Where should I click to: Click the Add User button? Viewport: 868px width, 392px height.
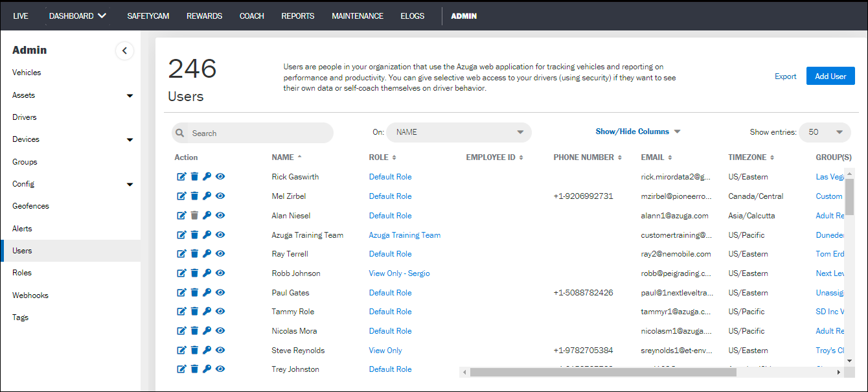(x=830, y=76)
